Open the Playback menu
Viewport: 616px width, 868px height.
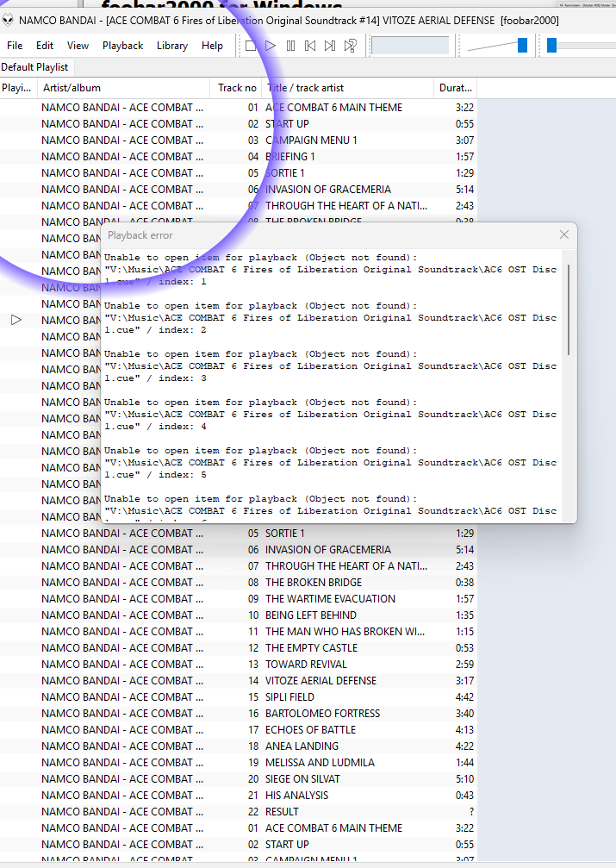coord(122,46)
